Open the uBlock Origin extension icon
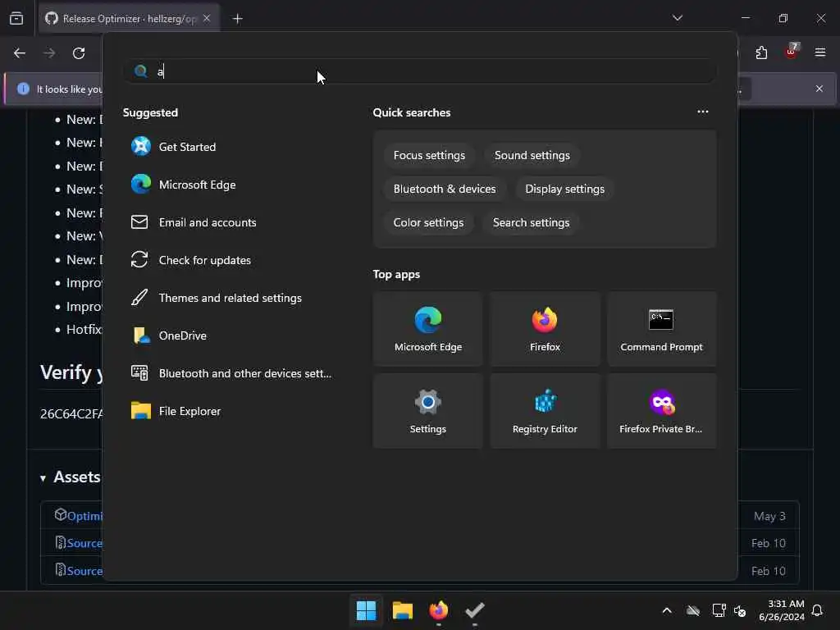Viewport: 840px width, 630px height. click(791, 52)
